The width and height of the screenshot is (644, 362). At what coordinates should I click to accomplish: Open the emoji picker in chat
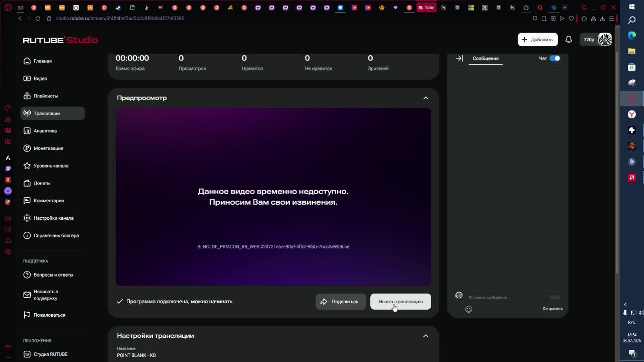468,309
